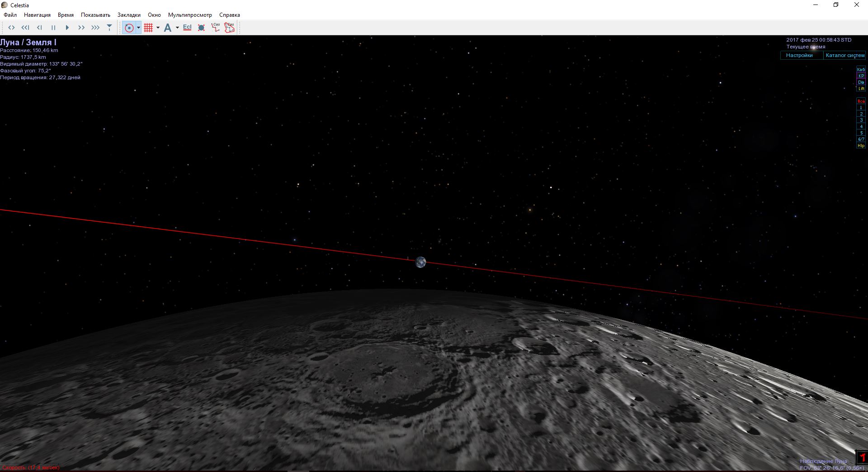
Task: Click the Луна / Земля I object title
Action: tap(28, 43)
